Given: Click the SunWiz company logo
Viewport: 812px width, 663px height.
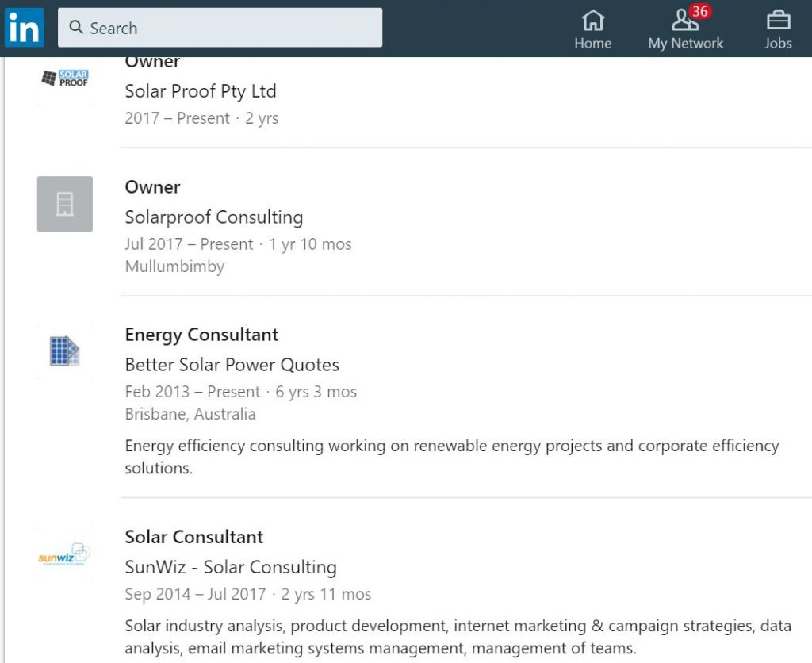Looking at the screenshot, I should pos(65,554).
